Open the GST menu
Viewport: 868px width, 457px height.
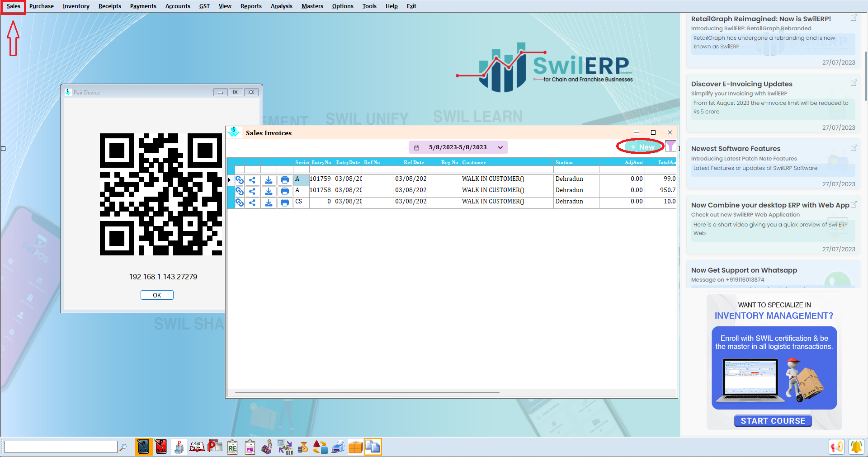pyautogui.click(x=204, y=6)
